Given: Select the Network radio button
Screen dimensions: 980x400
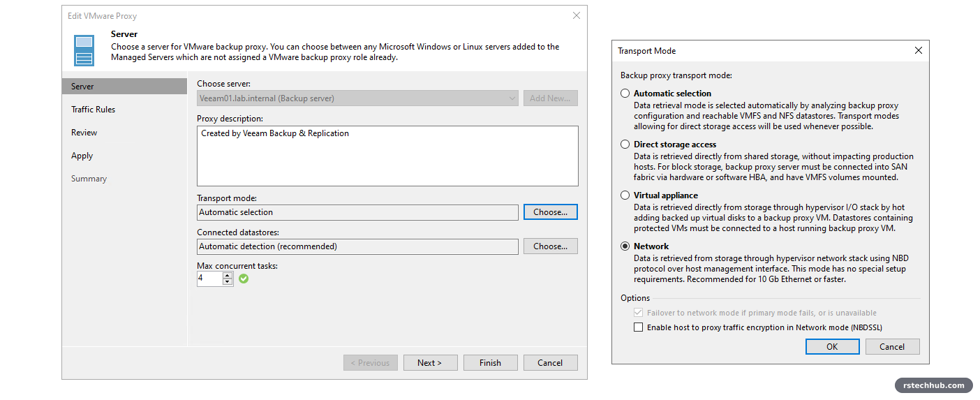Looking at the screenshot, I should [x=625, y=246].
